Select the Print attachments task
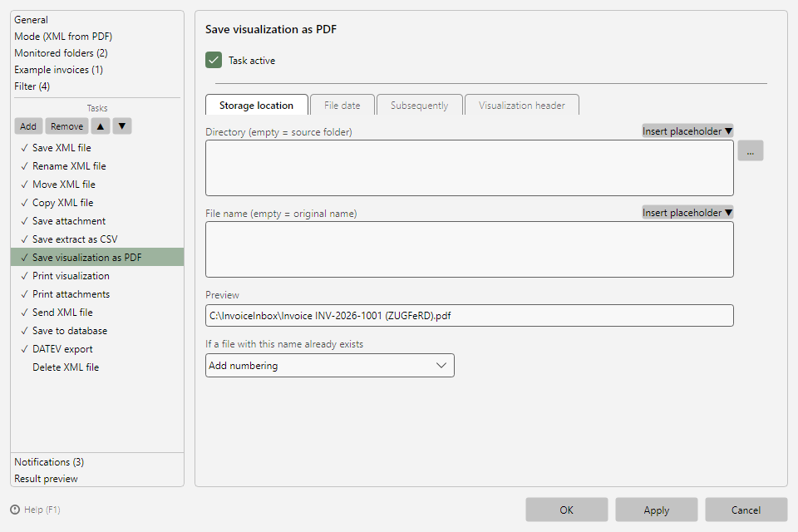 [x=97, y=294]
